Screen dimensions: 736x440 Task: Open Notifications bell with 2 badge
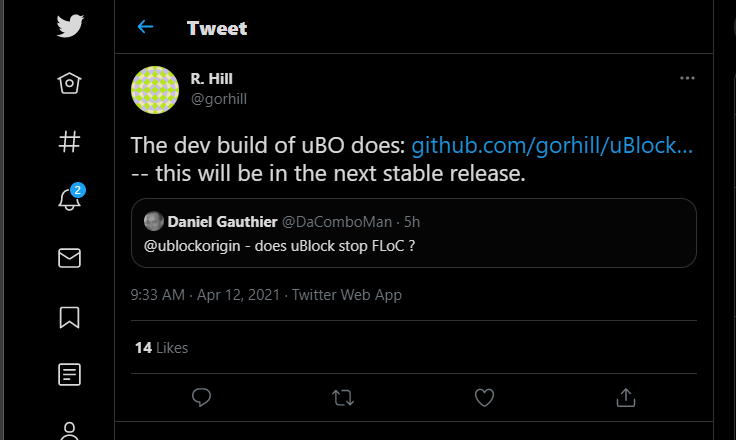(x=69, y=199)
